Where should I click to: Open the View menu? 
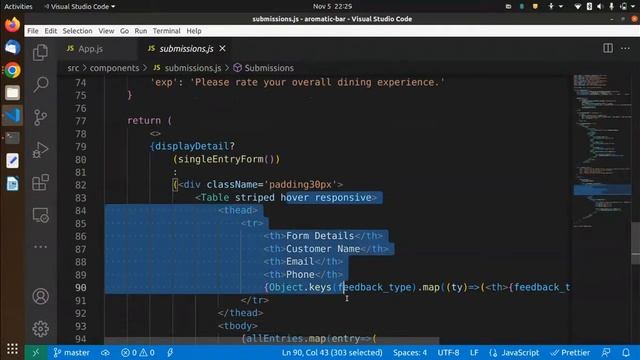tap(106, 31)
